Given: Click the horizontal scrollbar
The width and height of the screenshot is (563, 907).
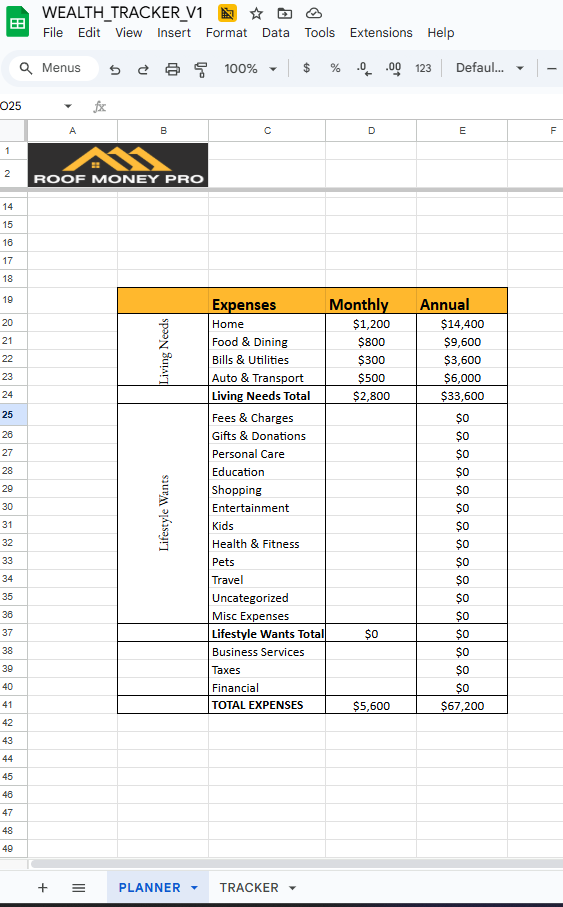Looking at the screenshot, I should 296,864.
